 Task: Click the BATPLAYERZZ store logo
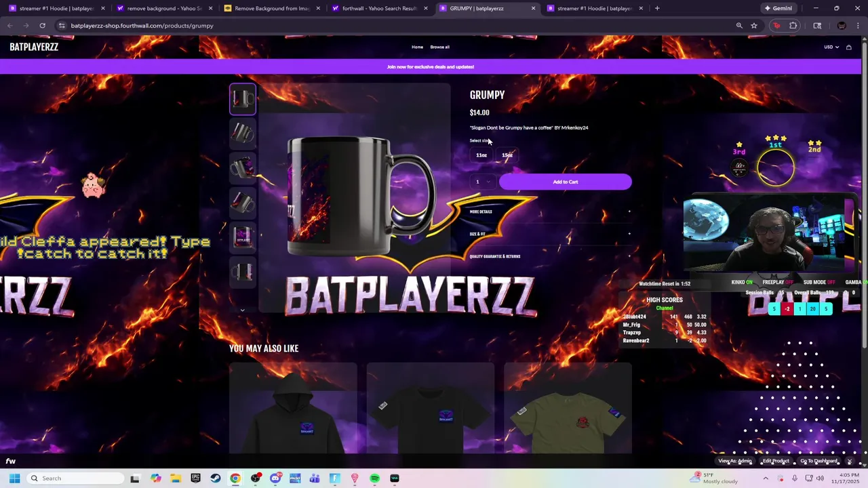coord(34,47)
